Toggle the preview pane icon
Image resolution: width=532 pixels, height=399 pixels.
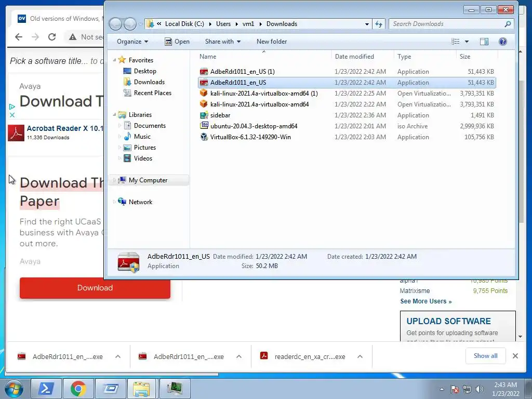[484, 42]
